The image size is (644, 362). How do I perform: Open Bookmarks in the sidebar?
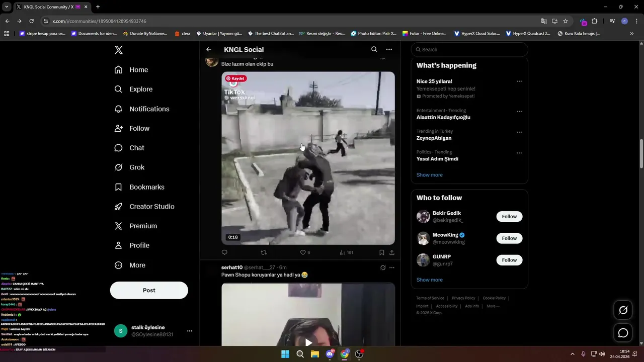pos(139,187)
